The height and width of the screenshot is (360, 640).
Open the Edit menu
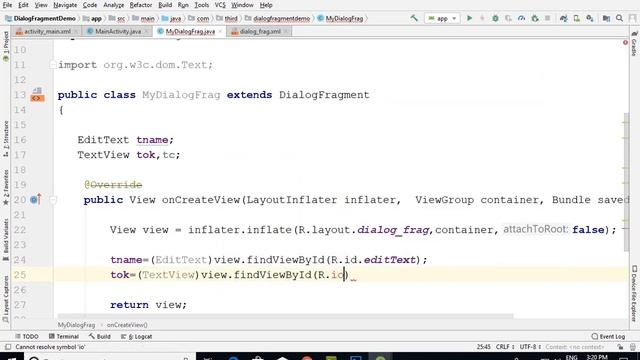23,5
